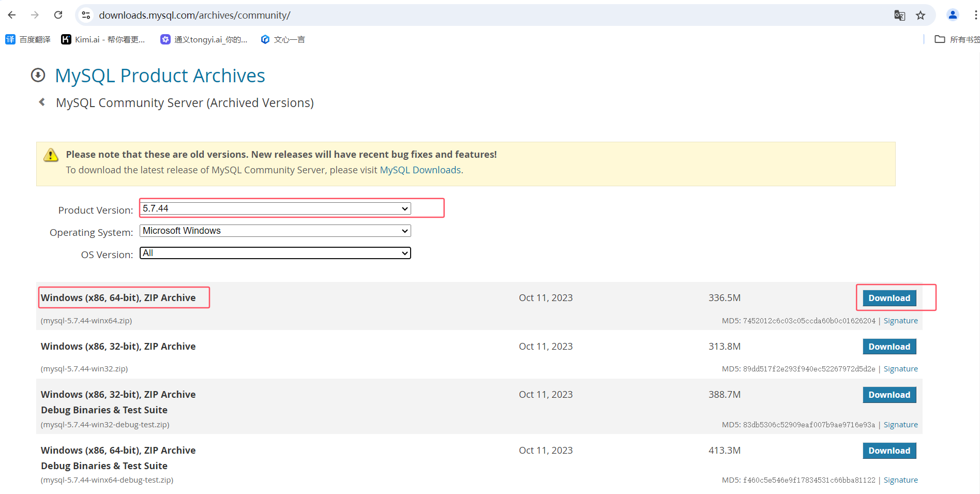Click the translate page icon
Image resolution: width=980 pixels, height=494 pixels.
[899, 16]
